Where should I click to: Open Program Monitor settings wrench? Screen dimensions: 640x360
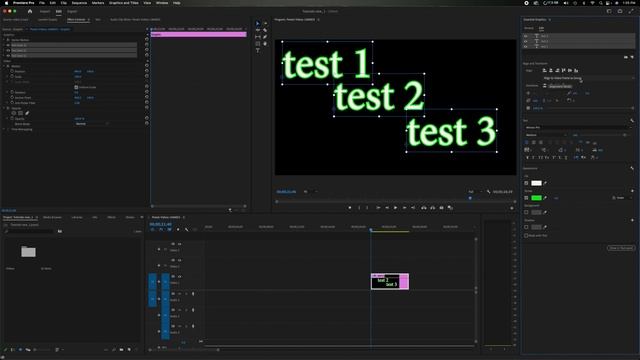click(489, 191)
